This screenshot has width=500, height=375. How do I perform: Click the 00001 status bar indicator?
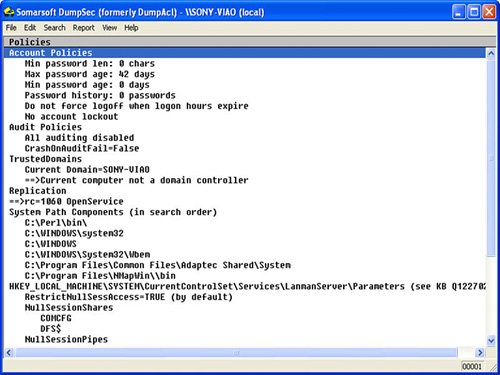click(472, 366)
